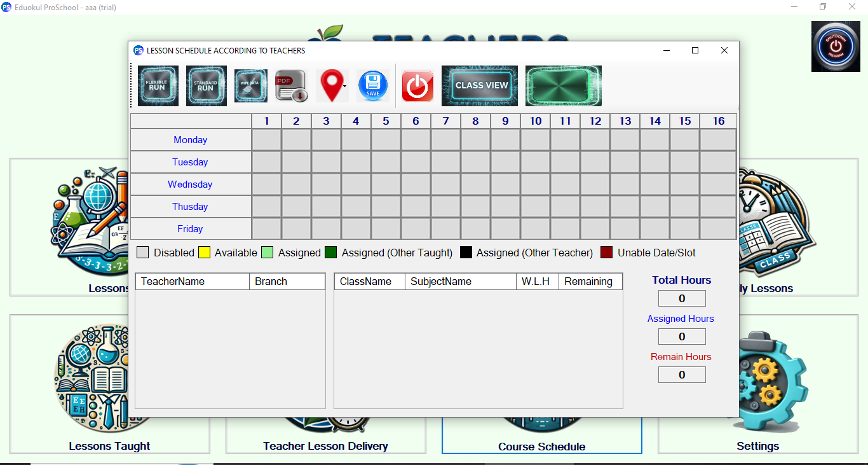Click the Total Hours value field
Viewport: 868px width, 465px height.
coord(682,298)
